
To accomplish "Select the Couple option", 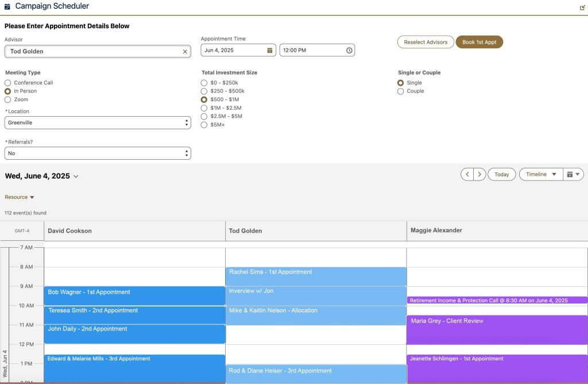I will (x=401, y=91).
